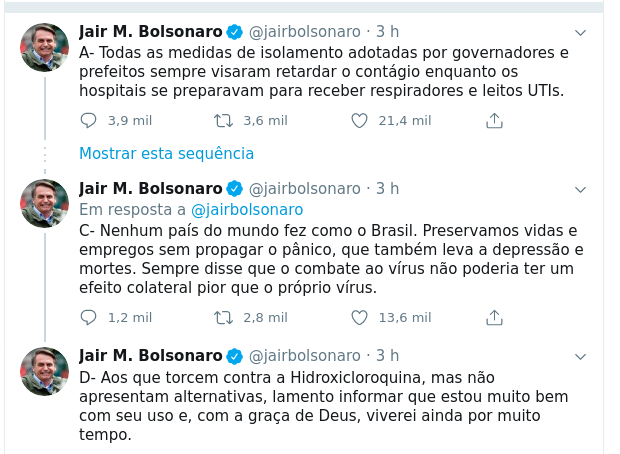The image size is (620, 454).
Task: Like the tweet with 21,4 mil likes
Action: click(x=360, y=121)
